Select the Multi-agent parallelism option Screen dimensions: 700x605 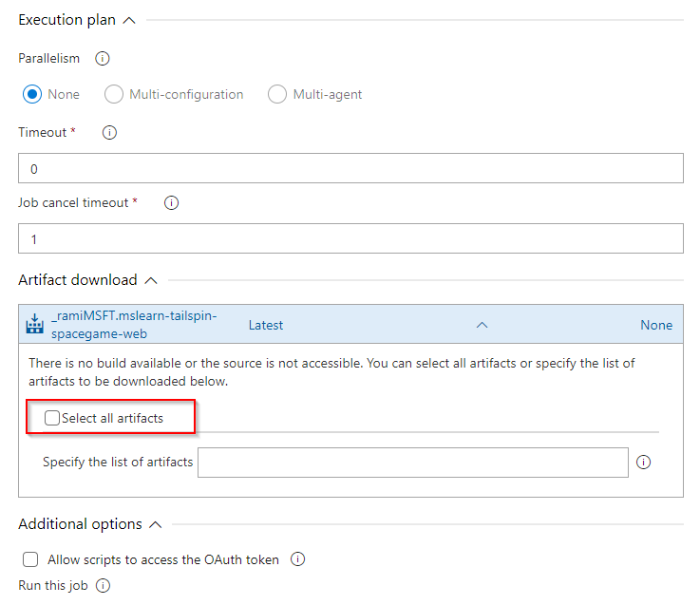point(277,94)
